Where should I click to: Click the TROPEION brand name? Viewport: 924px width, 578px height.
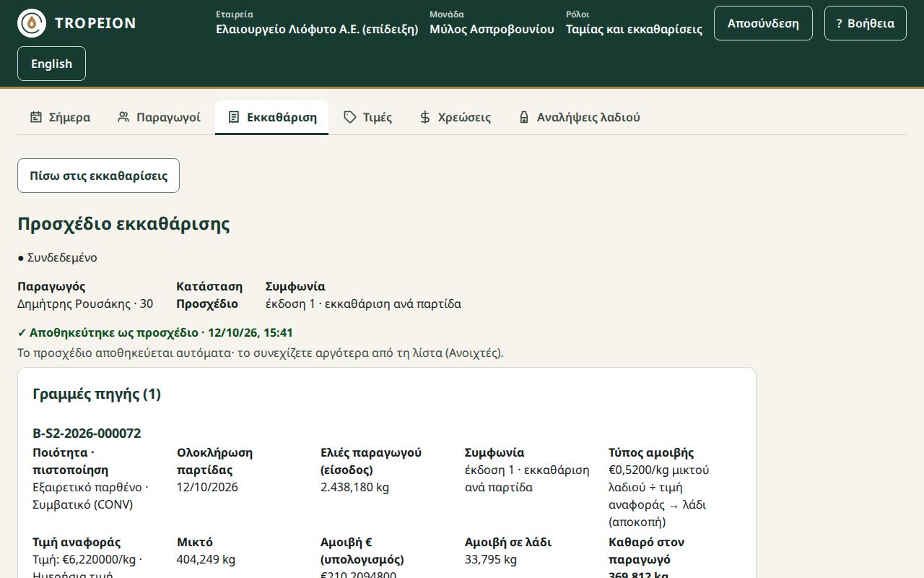(95, 23)
